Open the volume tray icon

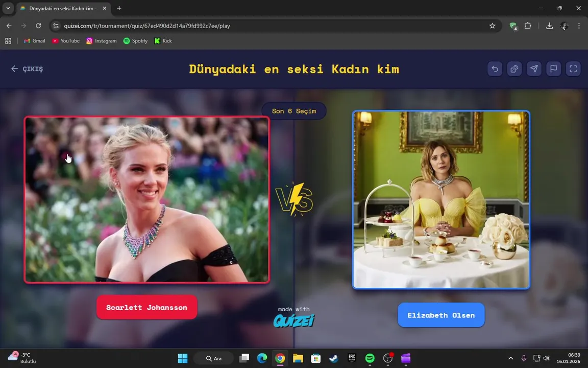(x=546, y=358)
